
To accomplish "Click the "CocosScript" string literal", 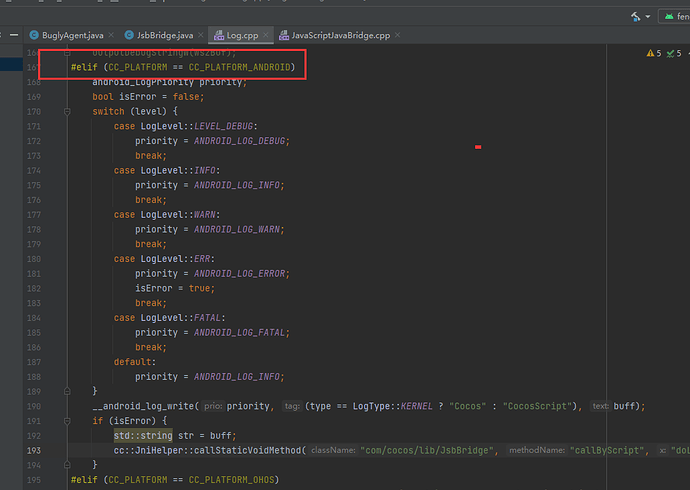I will (x=537, y=406).
